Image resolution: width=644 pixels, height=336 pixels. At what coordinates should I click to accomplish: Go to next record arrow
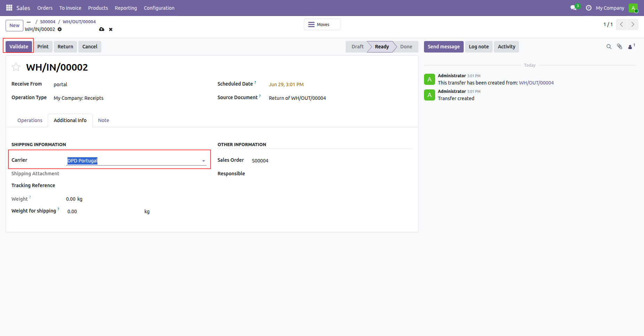point(633,24)
